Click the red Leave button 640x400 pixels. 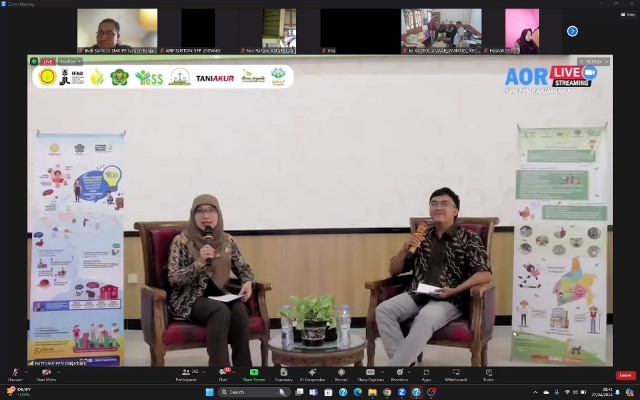click(x=625, y=375)
